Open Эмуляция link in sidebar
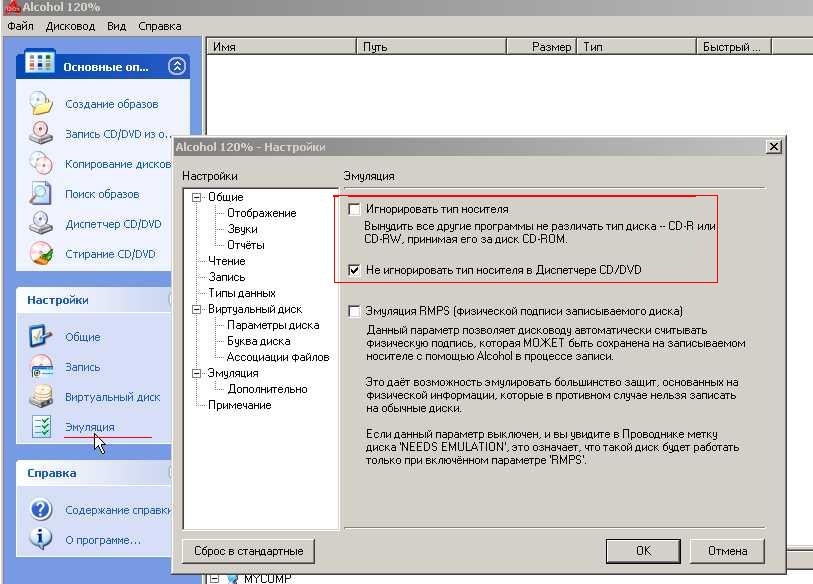 coord(90,427)
